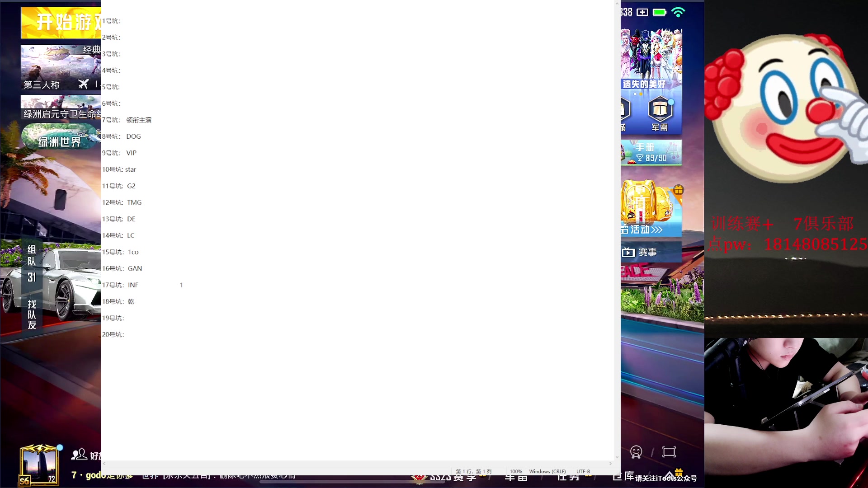This screenshot has height=488, width=868.
Task: Click the 1co entry on 15号坑
Action: pos(133,252)
